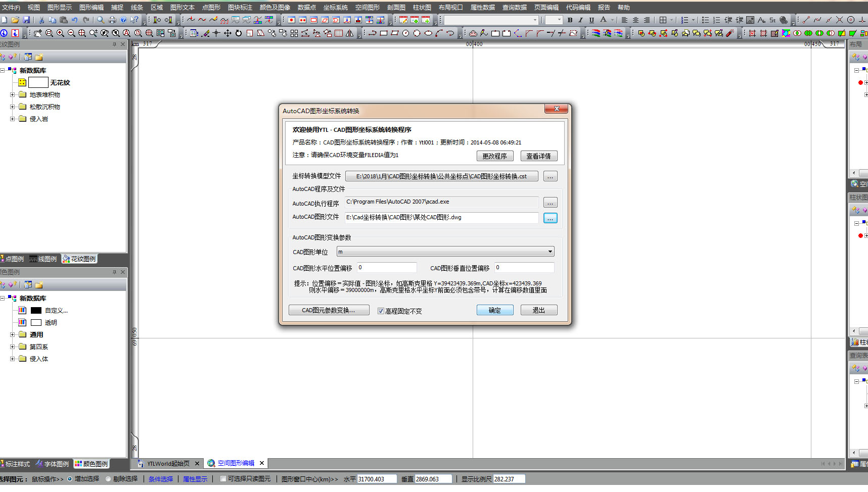
Task: Click the blue info circle icon
Action: 4,33
